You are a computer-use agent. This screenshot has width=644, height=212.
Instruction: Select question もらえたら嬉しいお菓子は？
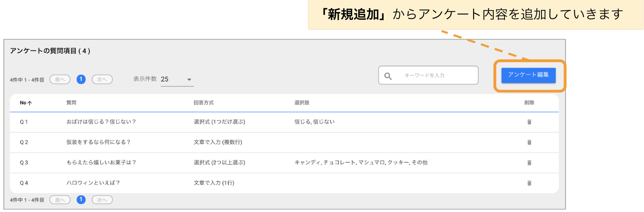(x=101, y=162)
